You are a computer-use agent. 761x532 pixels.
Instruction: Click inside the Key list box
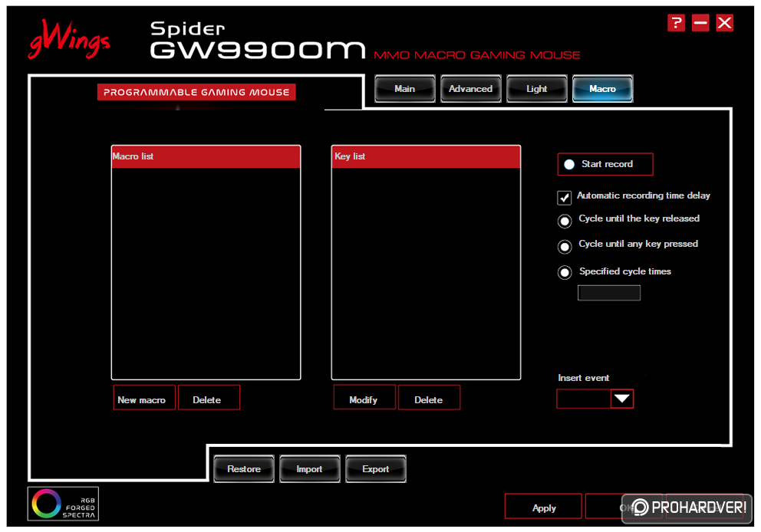pyautogui.click(x=426, y=274)
